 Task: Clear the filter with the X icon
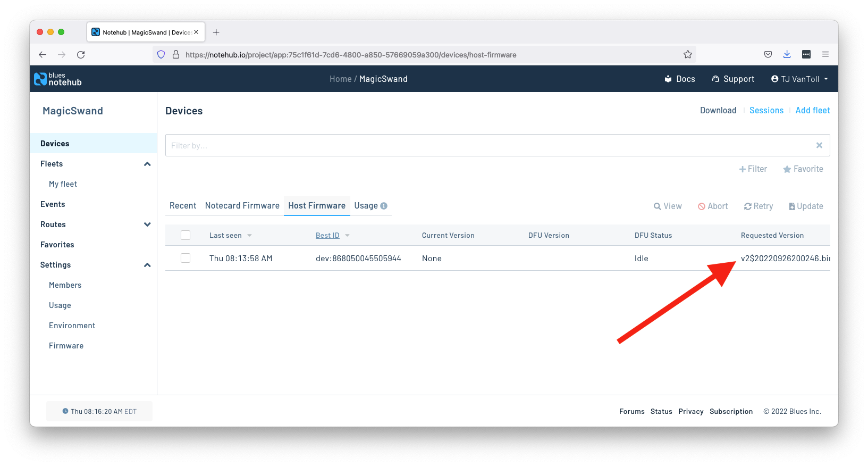819,145
